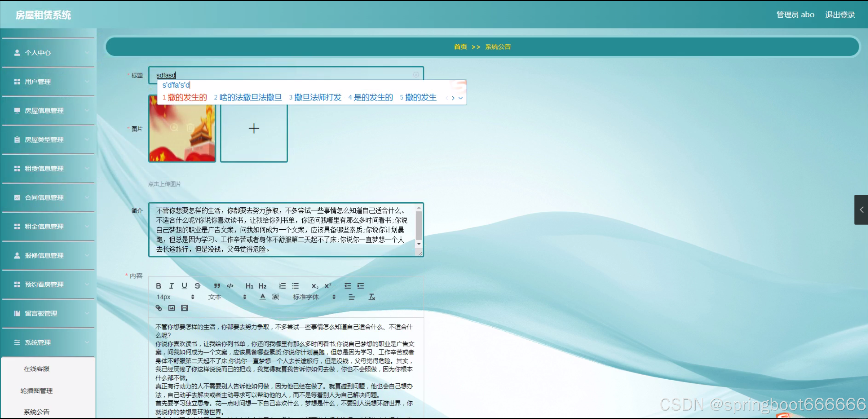Click the insert video film icon
This screenshot has height=419, width=868.
tap(184, 308)
